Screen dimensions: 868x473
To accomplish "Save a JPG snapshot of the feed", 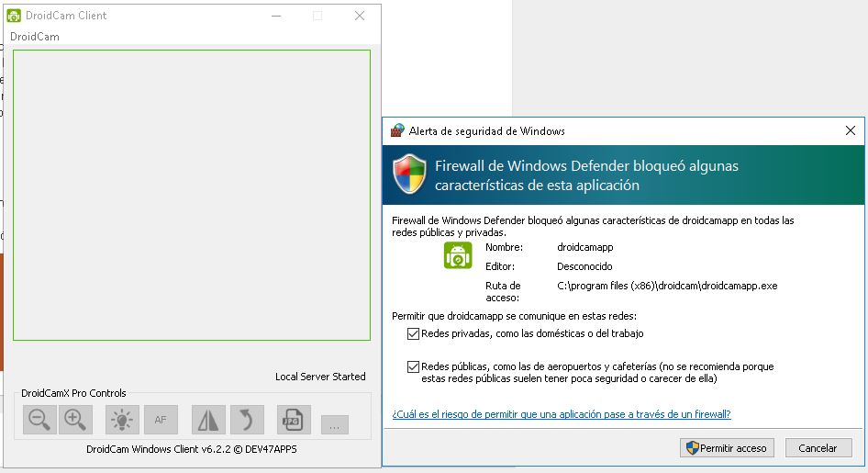I will click(294, 420).
